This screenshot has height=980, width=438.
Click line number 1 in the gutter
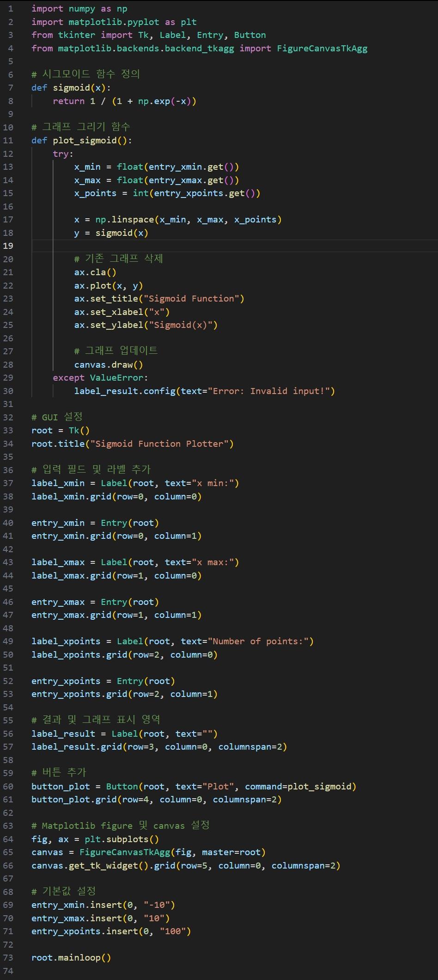click(11, 9)
